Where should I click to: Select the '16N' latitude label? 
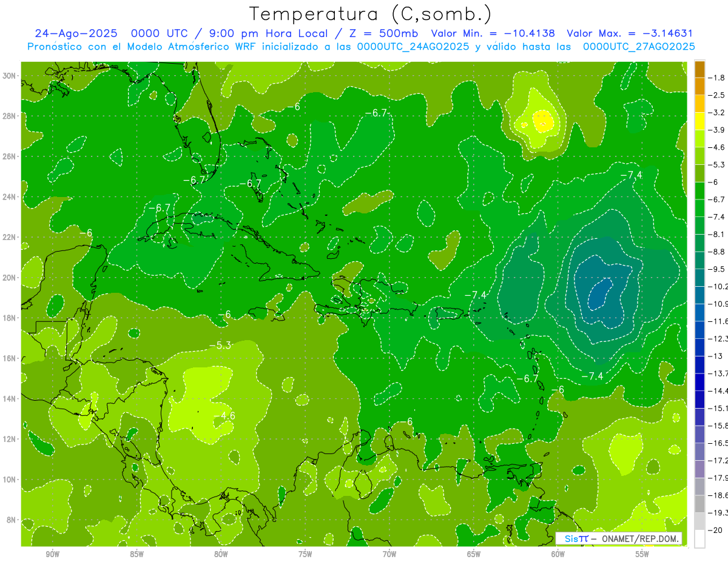9,358
